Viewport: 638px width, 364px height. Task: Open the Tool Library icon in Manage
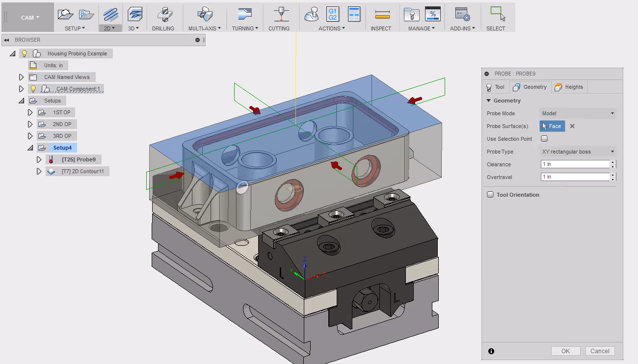click(411, 14)
